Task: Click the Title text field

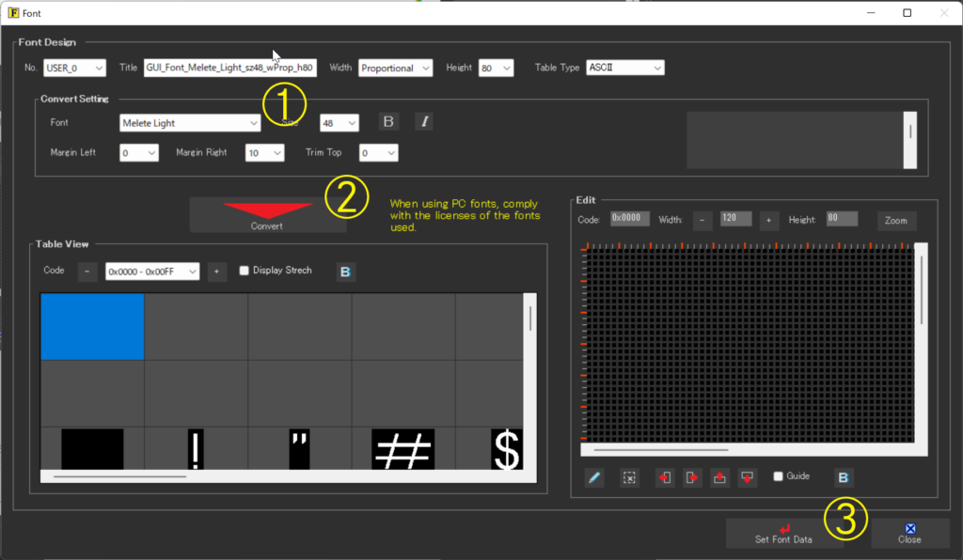Action: pyautogui.click(x=229, y=68)
